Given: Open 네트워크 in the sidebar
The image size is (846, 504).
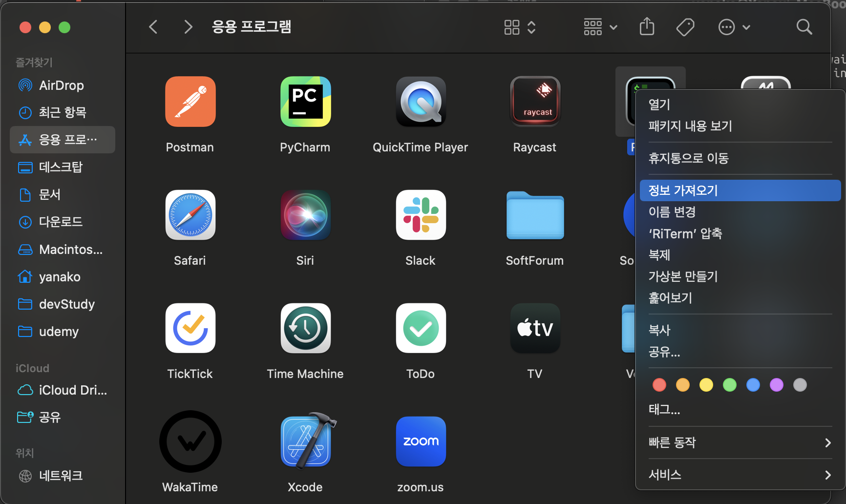Looking at the screenshot, I should click(63, 476).
